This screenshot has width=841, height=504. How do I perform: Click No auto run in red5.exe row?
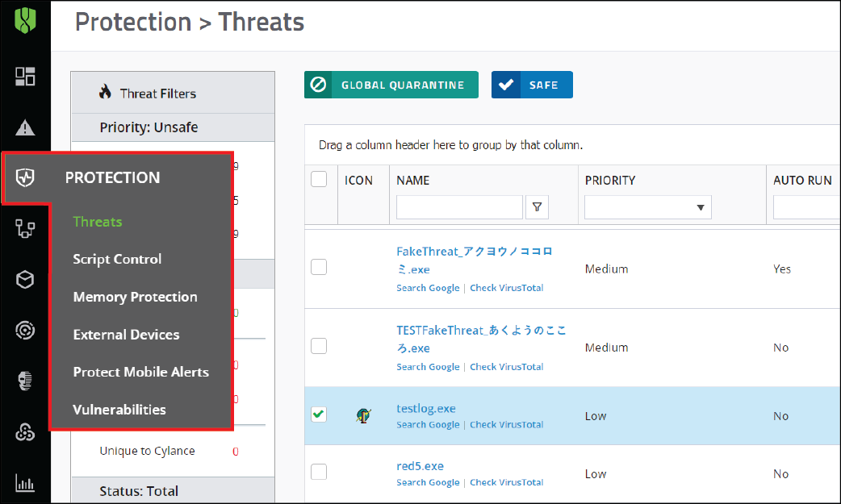click(781, 474)
